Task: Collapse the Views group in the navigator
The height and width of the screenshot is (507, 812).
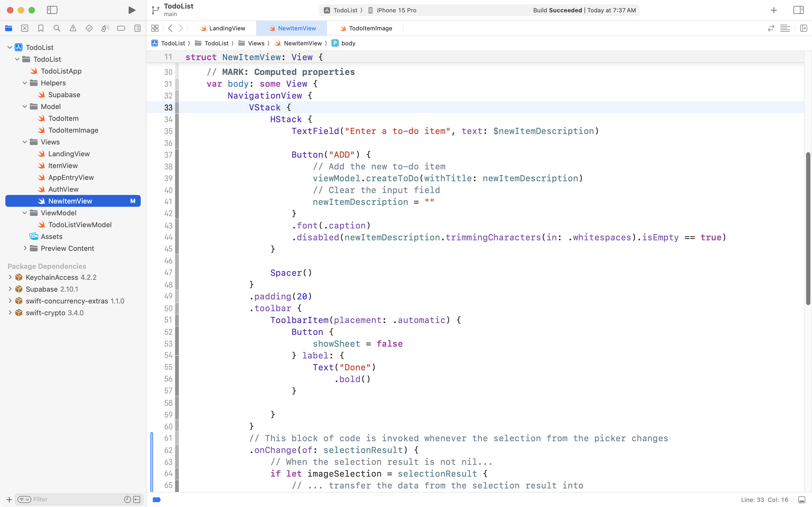Action: [24, 142]
